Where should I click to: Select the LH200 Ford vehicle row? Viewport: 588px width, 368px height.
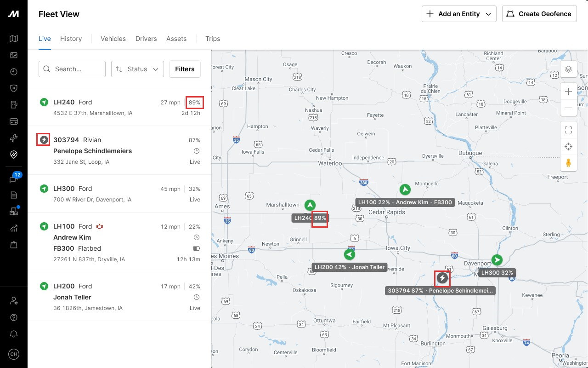(119, 297)
